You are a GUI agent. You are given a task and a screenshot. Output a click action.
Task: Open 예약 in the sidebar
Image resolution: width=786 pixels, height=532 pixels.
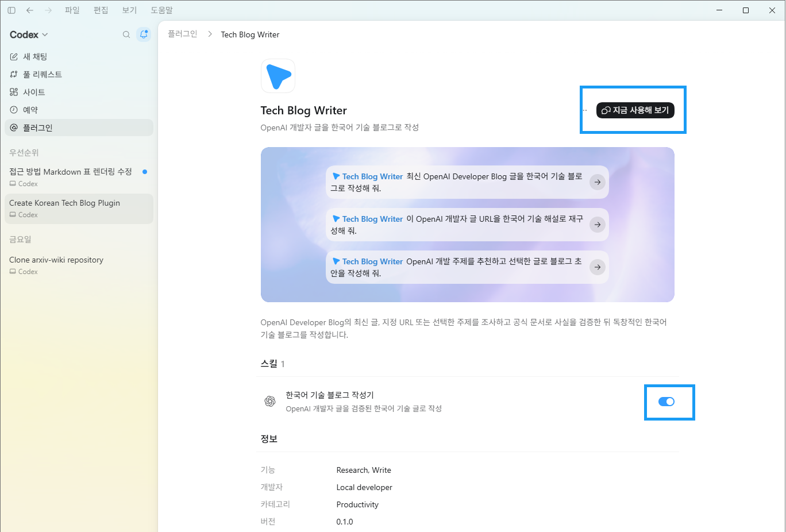click(x=79, y=110)
